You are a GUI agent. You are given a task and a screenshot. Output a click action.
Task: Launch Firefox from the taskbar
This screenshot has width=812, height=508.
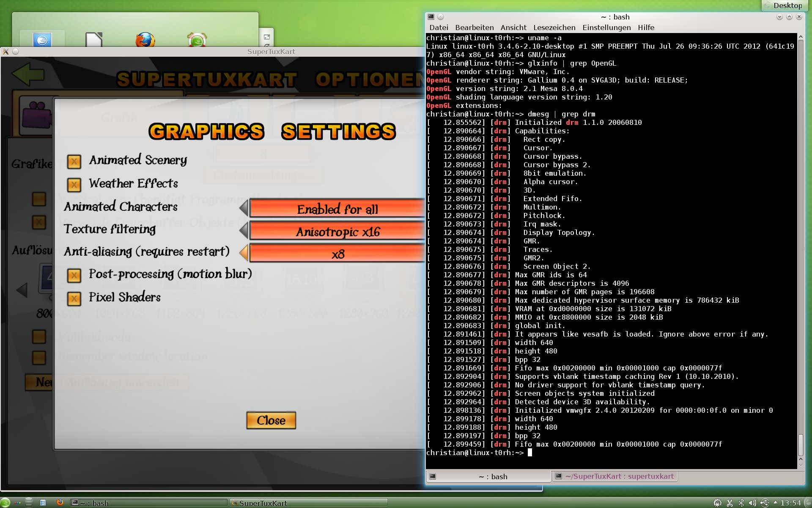(60, 502)
